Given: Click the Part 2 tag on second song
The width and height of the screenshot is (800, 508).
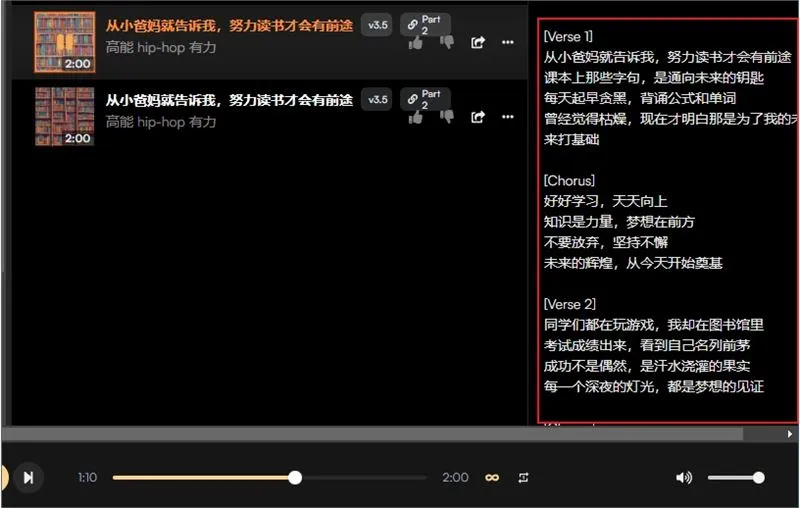Looking at the screenshot, I should 426,99.
